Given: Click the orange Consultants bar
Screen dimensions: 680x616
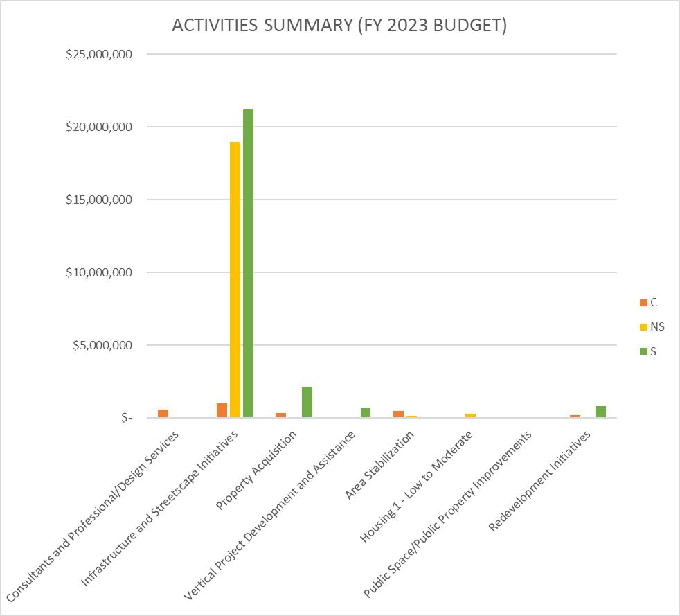Looking at the screenshot, I should pos(163,414).
